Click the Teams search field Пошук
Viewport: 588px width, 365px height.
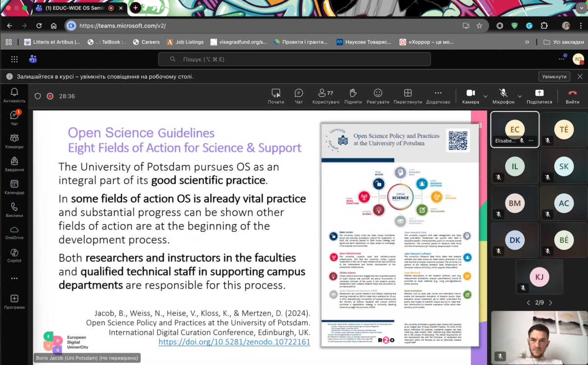click(294, 59)
